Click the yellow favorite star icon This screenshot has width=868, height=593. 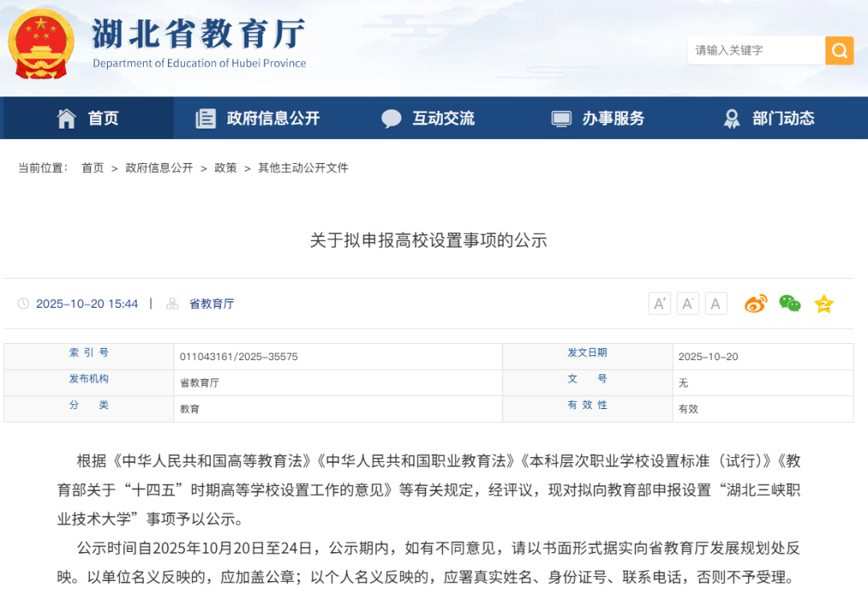[x=823, y=304]
